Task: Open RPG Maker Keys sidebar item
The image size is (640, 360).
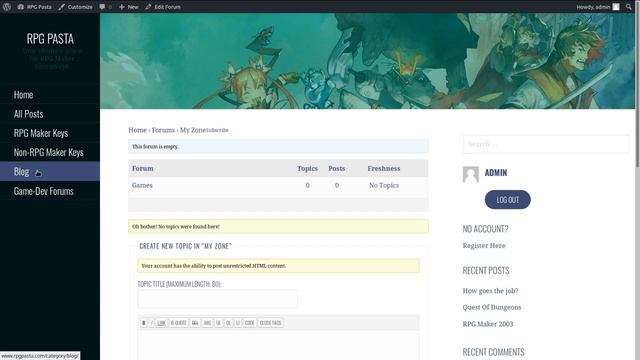Action: tap(50, 133)
